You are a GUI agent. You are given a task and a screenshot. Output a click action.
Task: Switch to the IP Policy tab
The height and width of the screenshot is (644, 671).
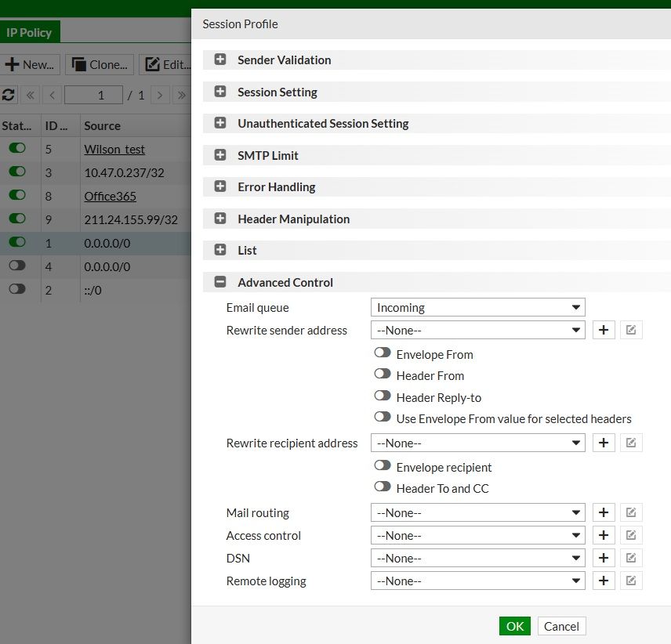coord(29,32)
